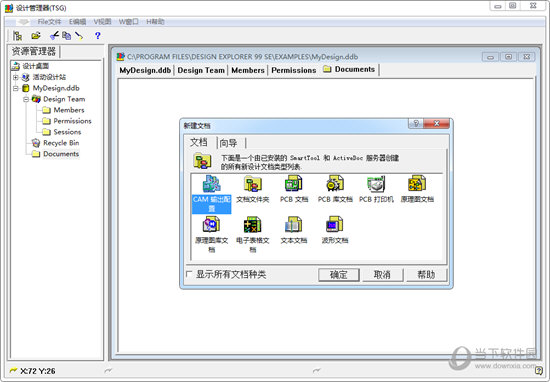Viewport: 550px width, 382px height.
Task: Select Documents folder in tree
Action: [x=55, y=154]
